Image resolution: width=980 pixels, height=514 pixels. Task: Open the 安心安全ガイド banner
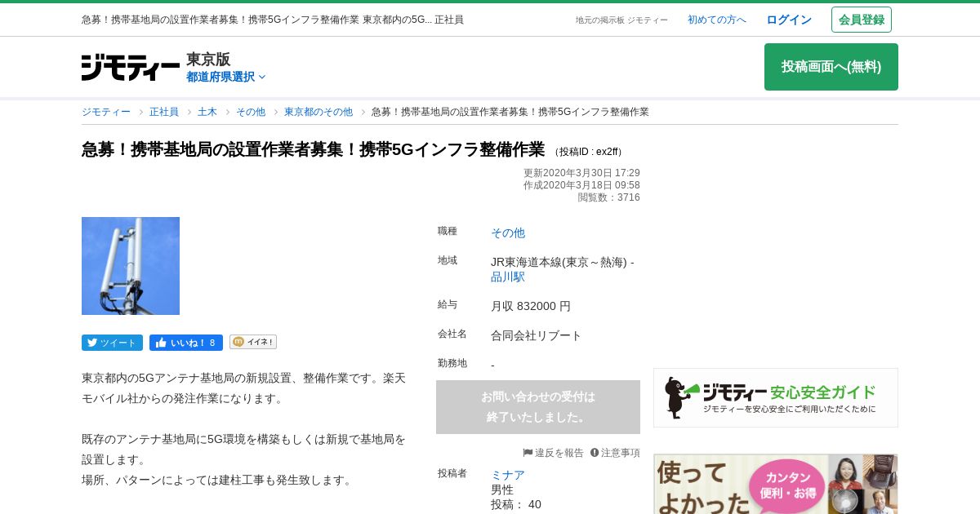(776, 397)
